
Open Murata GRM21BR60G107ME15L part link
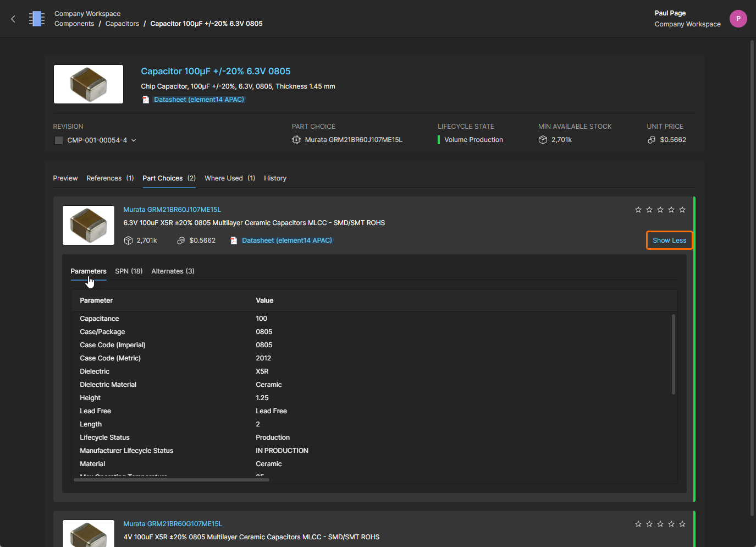(x=173, y=524)
